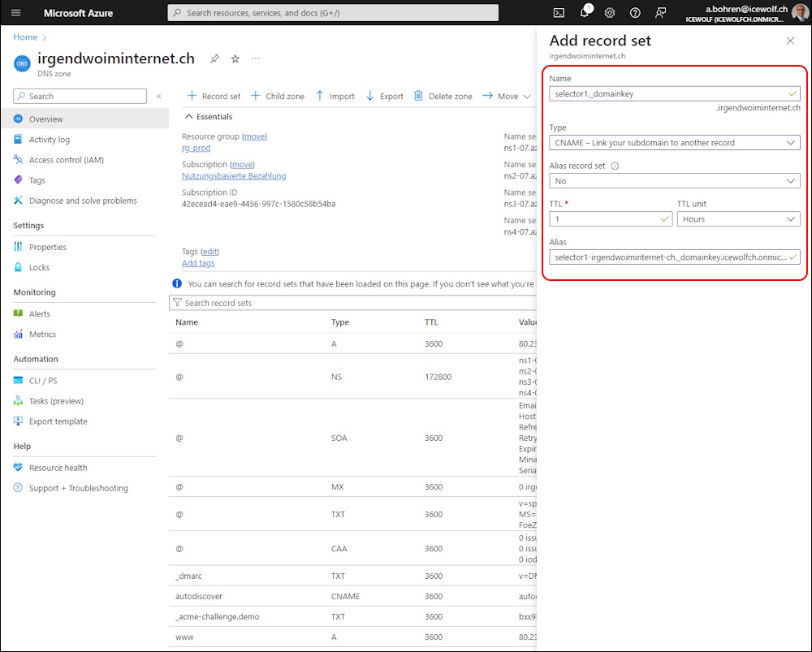
Task: Click the Type column header
Action: point(340,322)
